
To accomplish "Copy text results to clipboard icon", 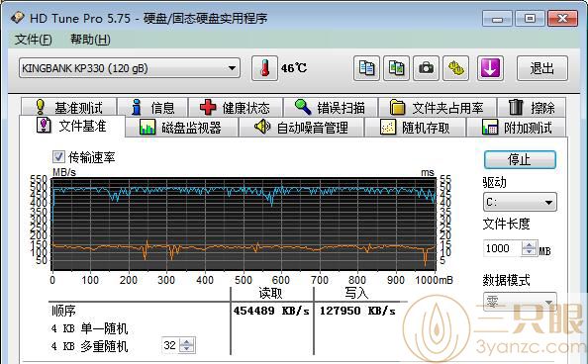I will pos(366,68).
